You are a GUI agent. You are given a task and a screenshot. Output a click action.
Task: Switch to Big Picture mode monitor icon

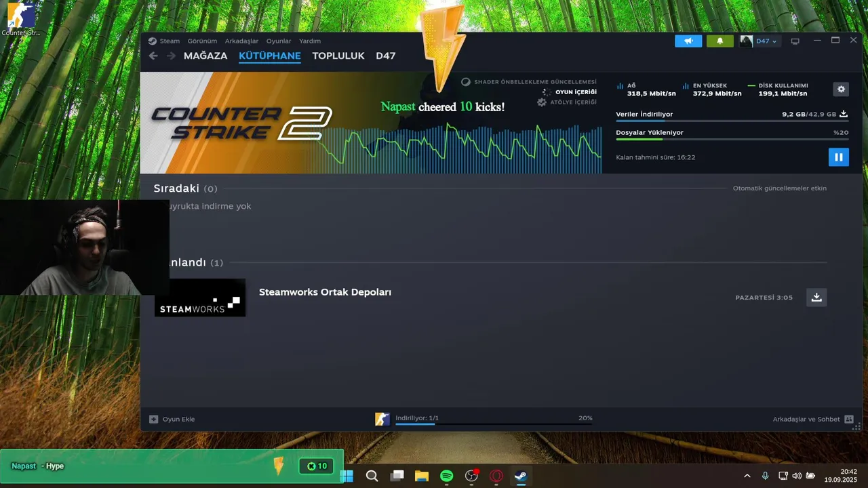pos(795,41)
